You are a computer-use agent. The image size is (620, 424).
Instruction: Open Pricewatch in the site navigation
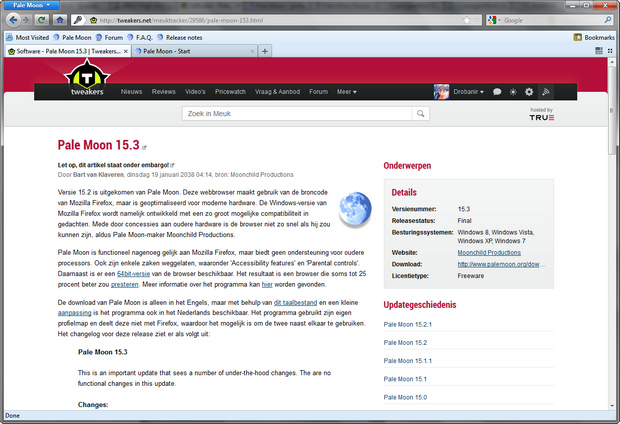230,92
